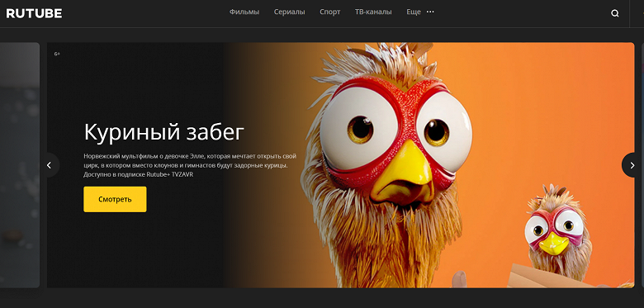Screen dimensions: 644x308
Task: Open the Куриный забег title
Action: (163, 132)
